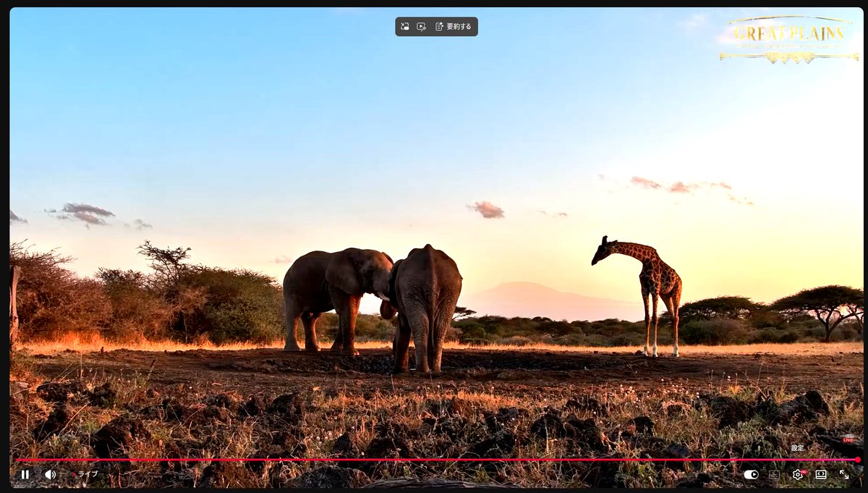This screenshot has height=493, width=868.
Task: Enter fullscreen mode
Action: (x=844, y=474)
